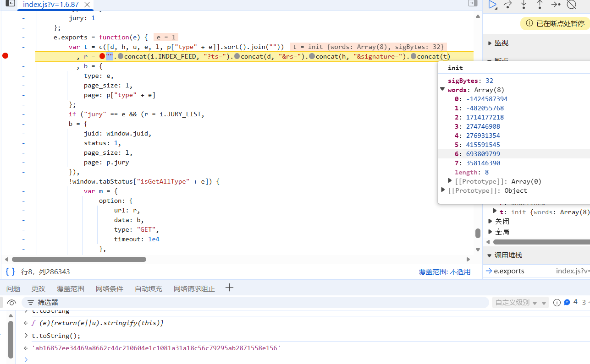Viewport: 590px width, 364px height.
Task: Click the 筛选器 console filter field
Action: tap(48, 303)
